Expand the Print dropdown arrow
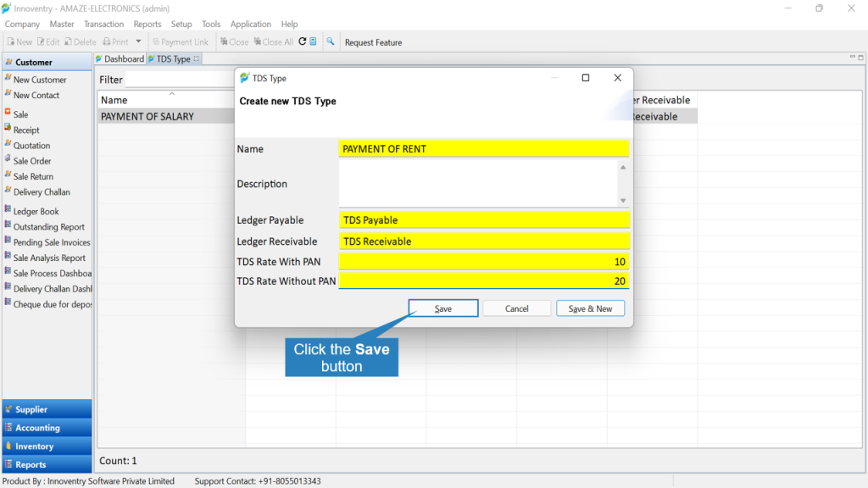The height and width of the screenshot is (488, 868). coord(138,42)
